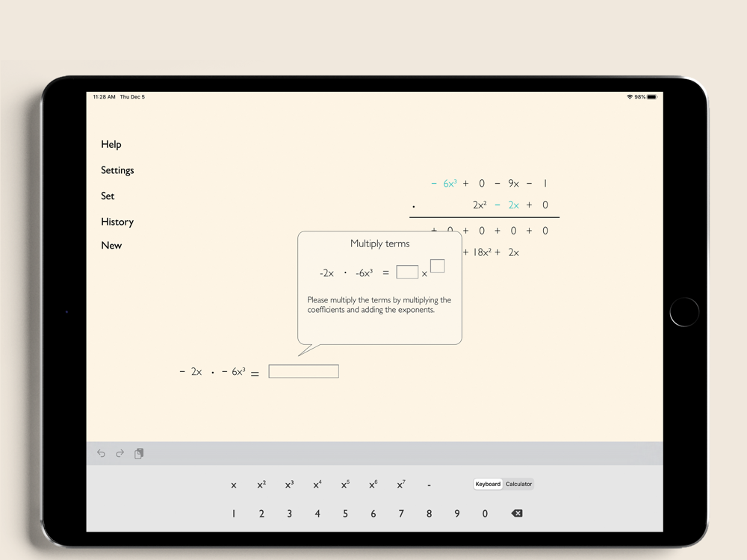Screen dimensions: 747x560
Task: Tap the number 8 key
Action: (430, 514)
